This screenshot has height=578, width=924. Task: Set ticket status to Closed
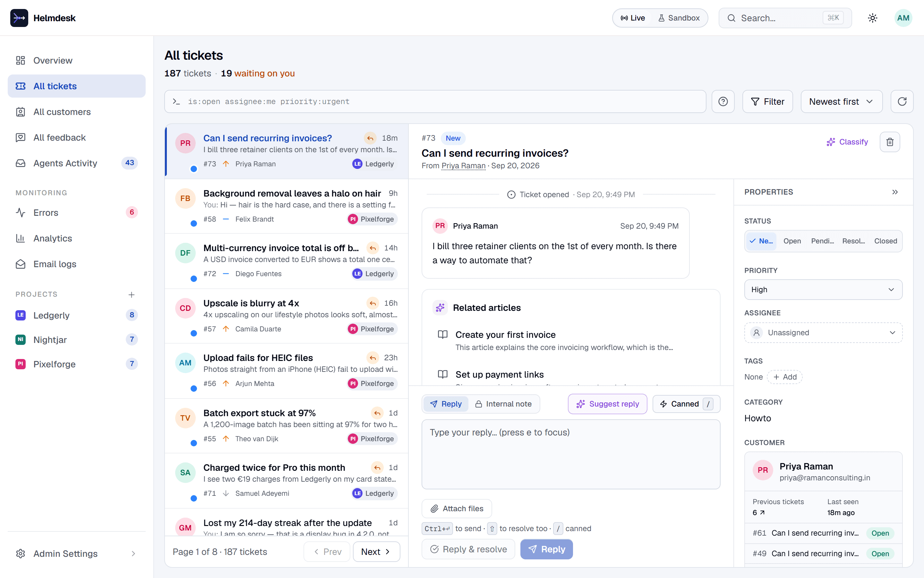pos(885,241)
